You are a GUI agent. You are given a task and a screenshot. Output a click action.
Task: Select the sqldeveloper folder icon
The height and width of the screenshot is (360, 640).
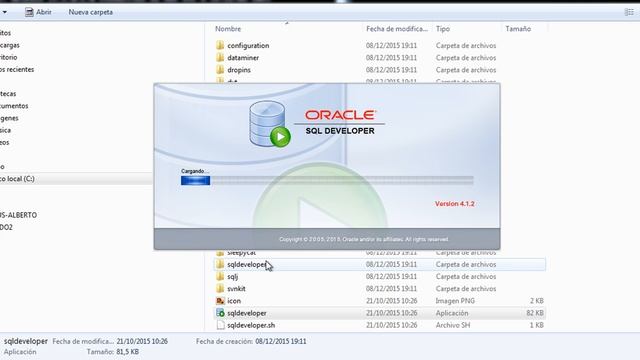tap(220, 264)
